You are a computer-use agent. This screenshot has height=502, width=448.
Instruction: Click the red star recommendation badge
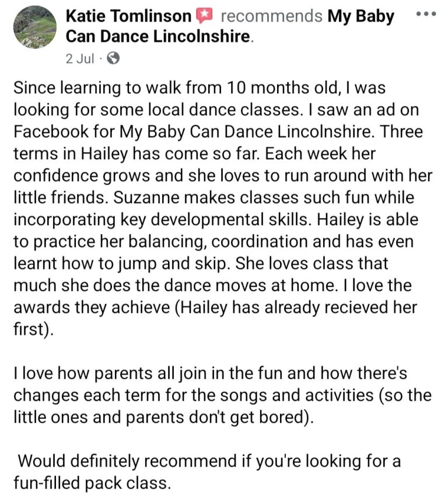(x=204, y=16)
